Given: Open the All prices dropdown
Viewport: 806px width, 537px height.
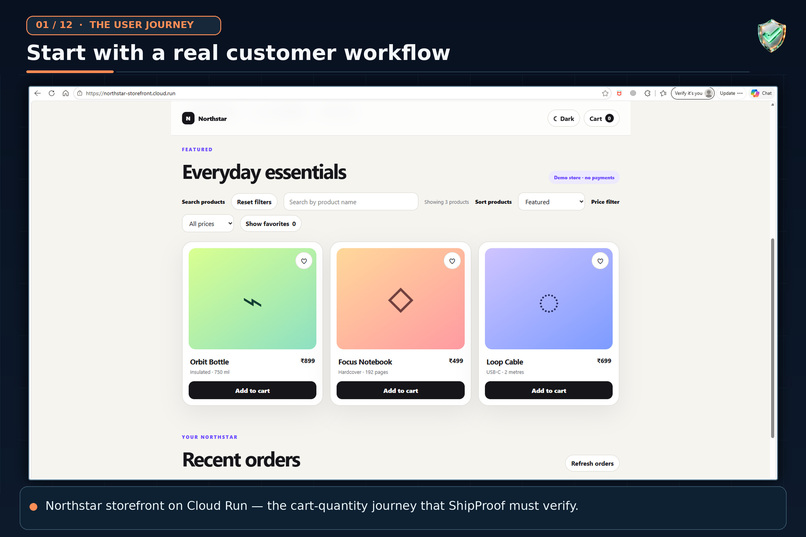Looking at the screenshot, I should [208, 224].
